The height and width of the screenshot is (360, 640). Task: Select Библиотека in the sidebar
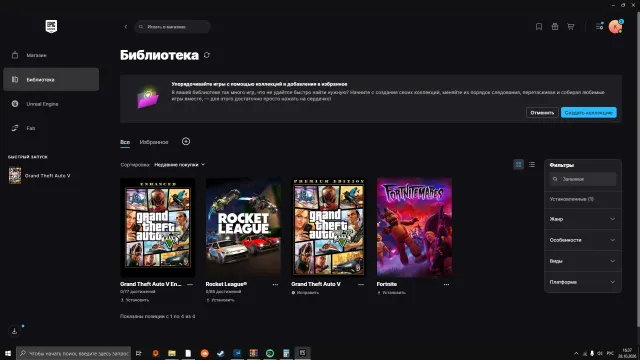point(51,79)
